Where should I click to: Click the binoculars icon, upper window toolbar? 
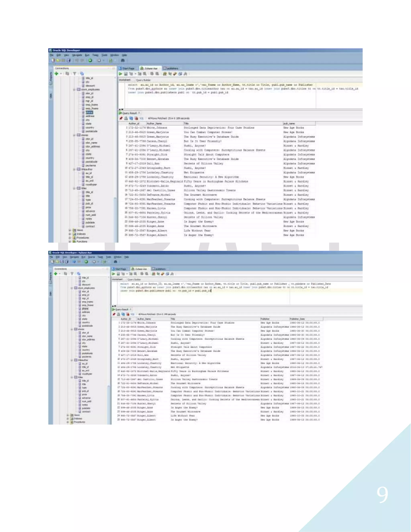pos(123,60)
